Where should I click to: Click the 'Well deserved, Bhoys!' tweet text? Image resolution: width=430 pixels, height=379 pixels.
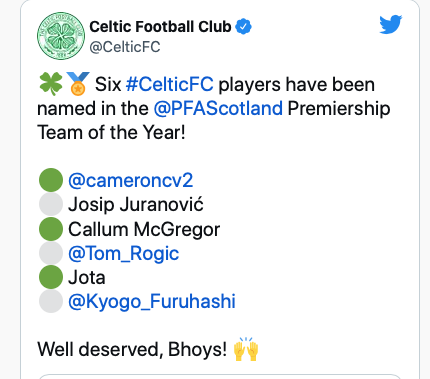[132, 349]
